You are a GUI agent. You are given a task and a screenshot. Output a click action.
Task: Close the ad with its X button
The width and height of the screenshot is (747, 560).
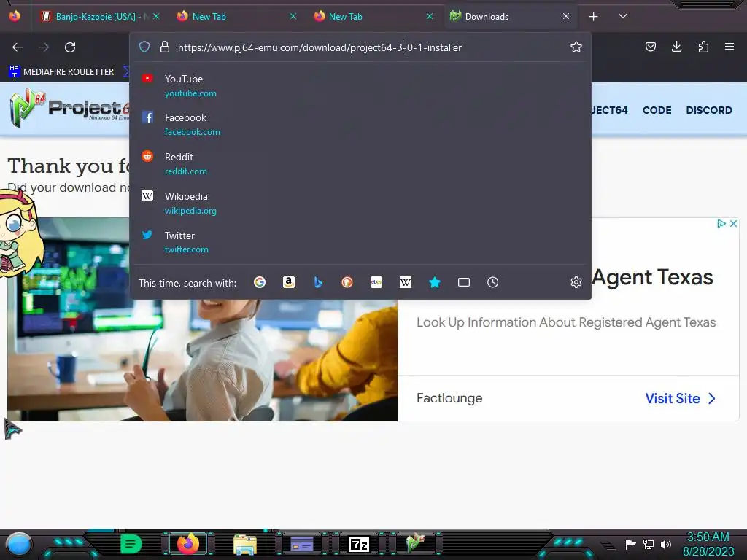tap(733, 223)
